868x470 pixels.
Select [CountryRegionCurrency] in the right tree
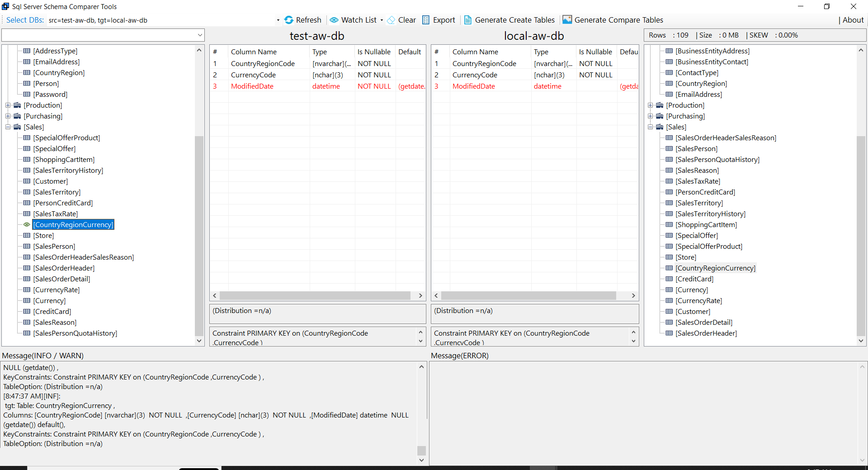(x=715, y=268)
